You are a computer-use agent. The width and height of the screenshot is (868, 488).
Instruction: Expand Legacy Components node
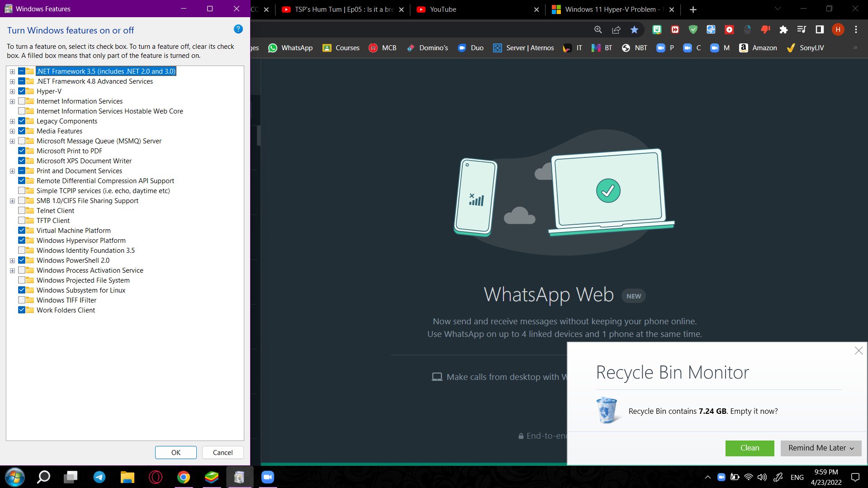12,121
